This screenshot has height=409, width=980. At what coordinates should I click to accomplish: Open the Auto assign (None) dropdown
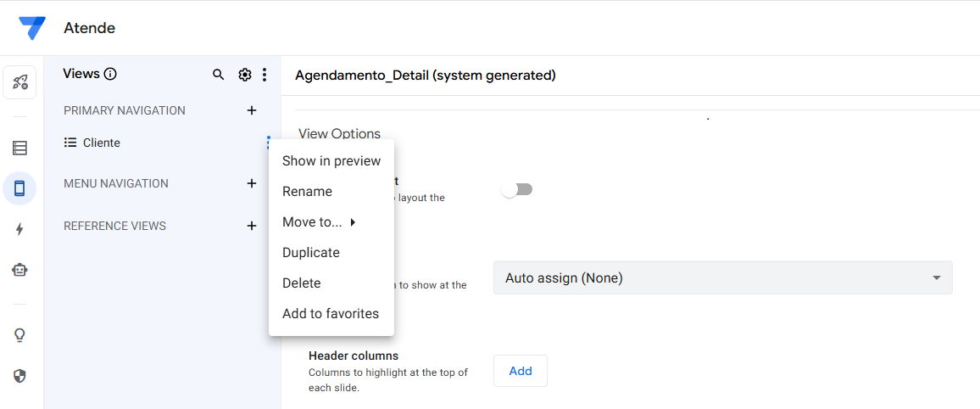722,277
